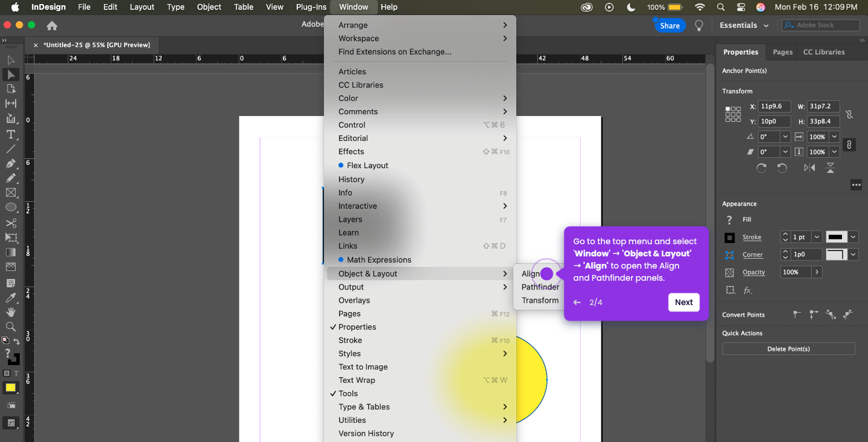The width and height of the screenshot is (868, 442).
Task: Toggle constrain scaling proportions link
Action: [x=849, y=144]
